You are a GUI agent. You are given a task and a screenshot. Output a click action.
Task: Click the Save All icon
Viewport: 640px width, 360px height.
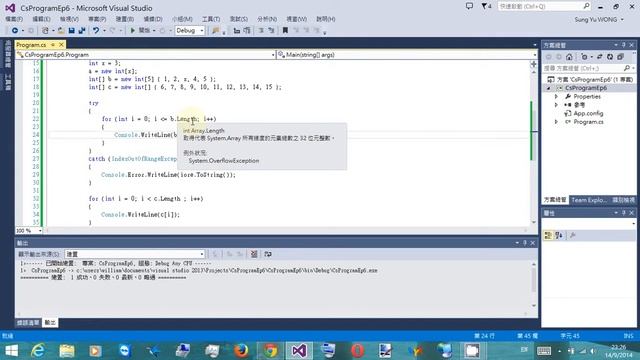click(x=82, y=31)
